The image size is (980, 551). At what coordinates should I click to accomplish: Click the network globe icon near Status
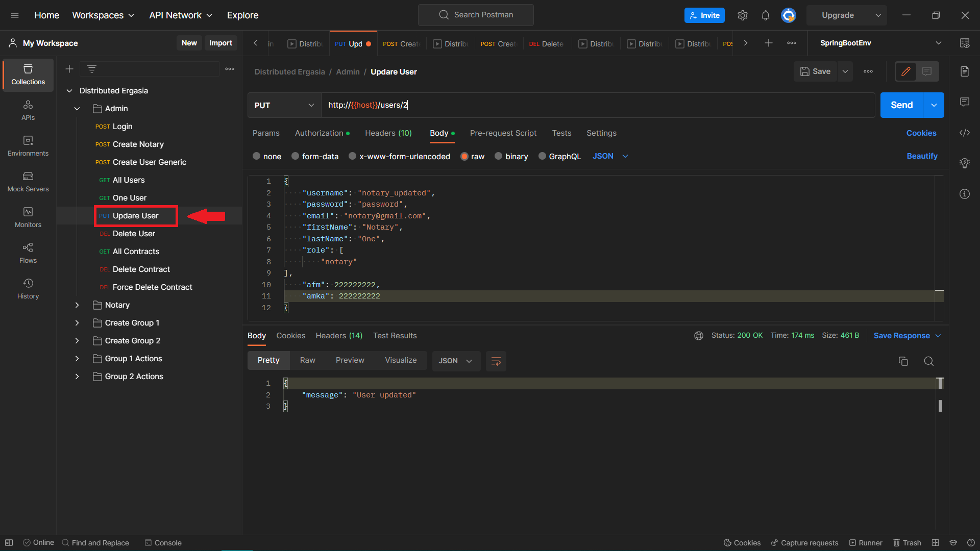(699, 336)
